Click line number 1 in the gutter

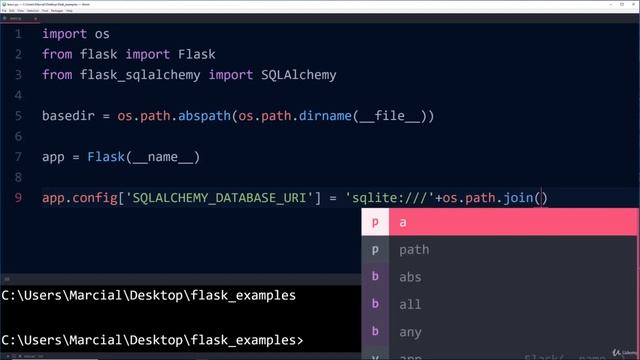[x=18, y=34]
